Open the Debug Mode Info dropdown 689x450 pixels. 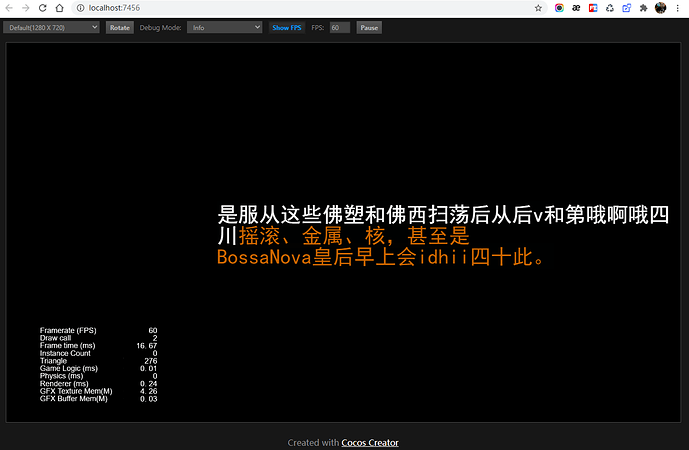click(225, 28)
